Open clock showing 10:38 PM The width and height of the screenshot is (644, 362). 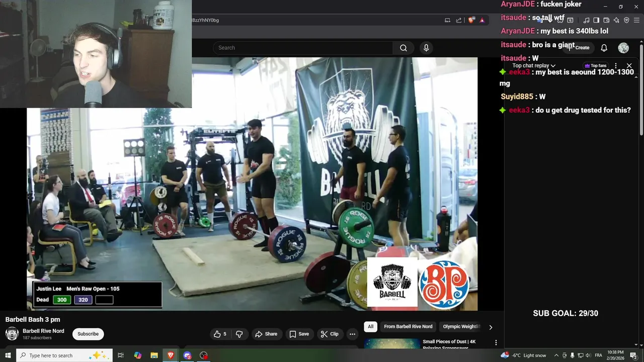pos(615,355)
